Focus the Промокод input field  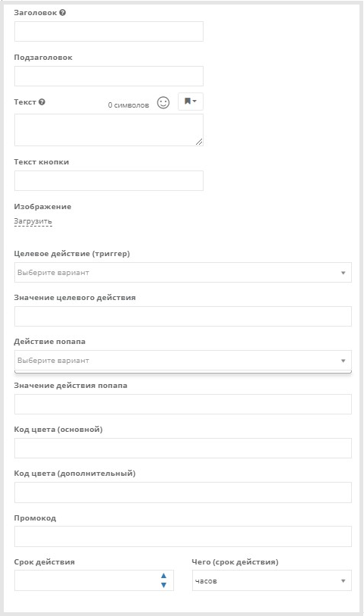[x=183, y=536]
